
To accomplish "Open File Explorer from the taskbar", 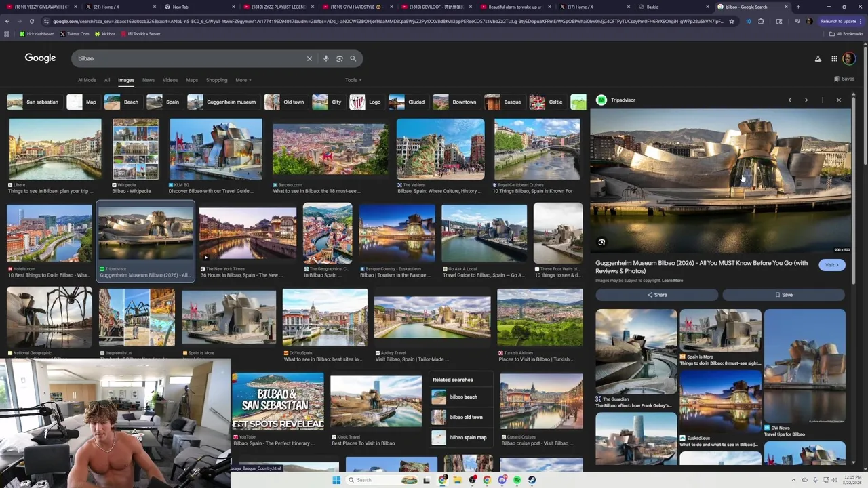I will click(457, 480).
